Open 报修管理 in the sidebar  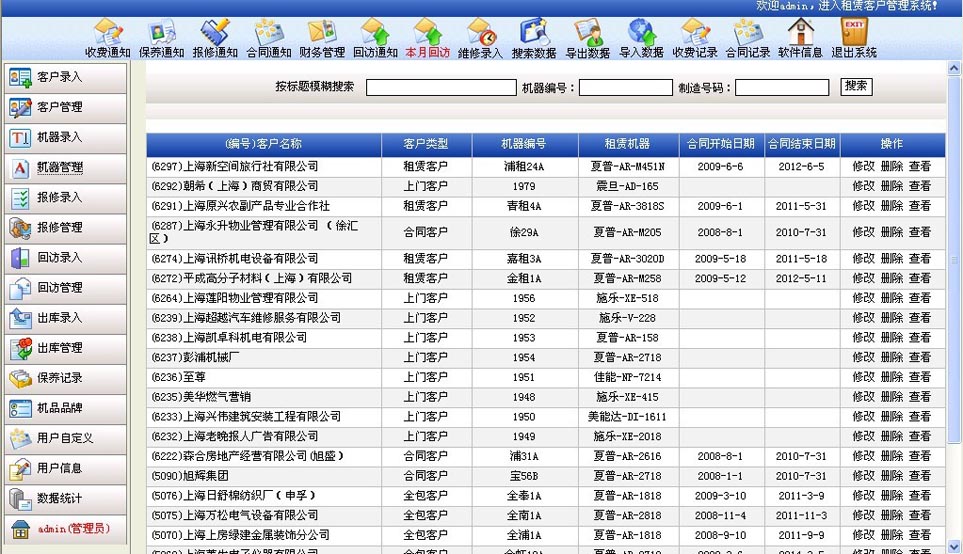tap(66, 228)
